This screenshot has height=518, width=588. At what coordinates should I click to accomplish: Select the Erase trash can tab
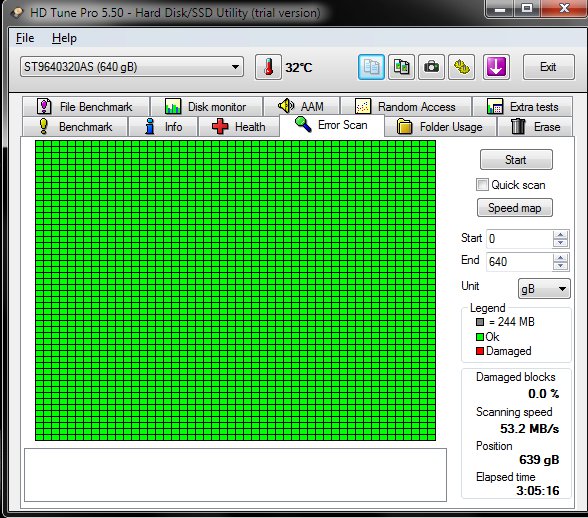(x=535, y=126)
